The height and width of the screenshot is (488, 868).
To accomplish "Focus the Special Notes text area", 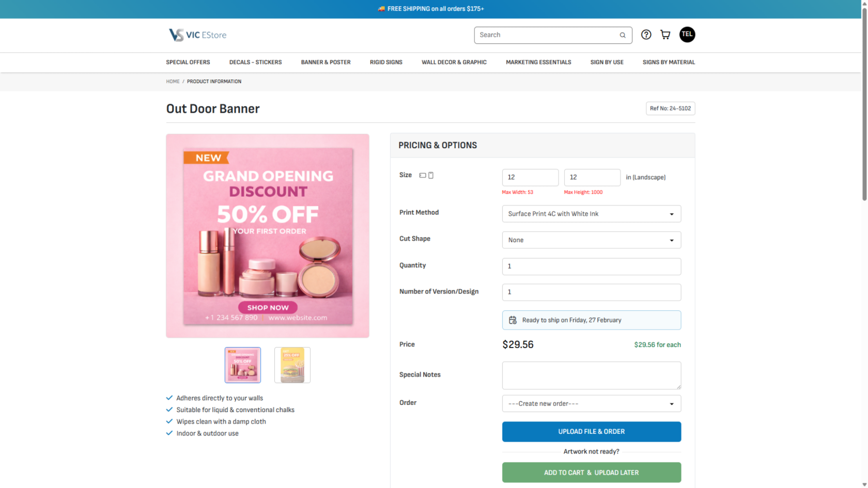I will coord(591,375).
